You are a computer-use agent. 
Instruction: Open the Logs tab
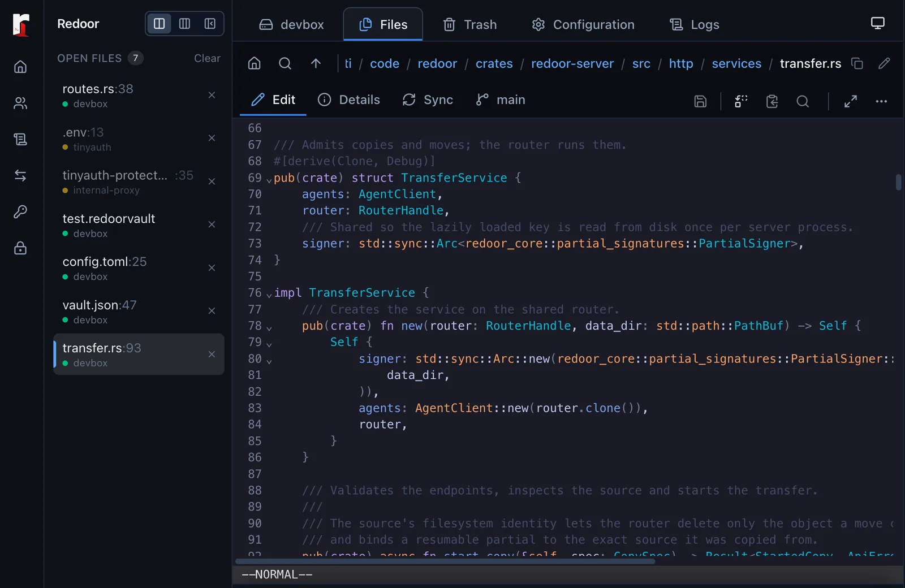coord(695,24)
